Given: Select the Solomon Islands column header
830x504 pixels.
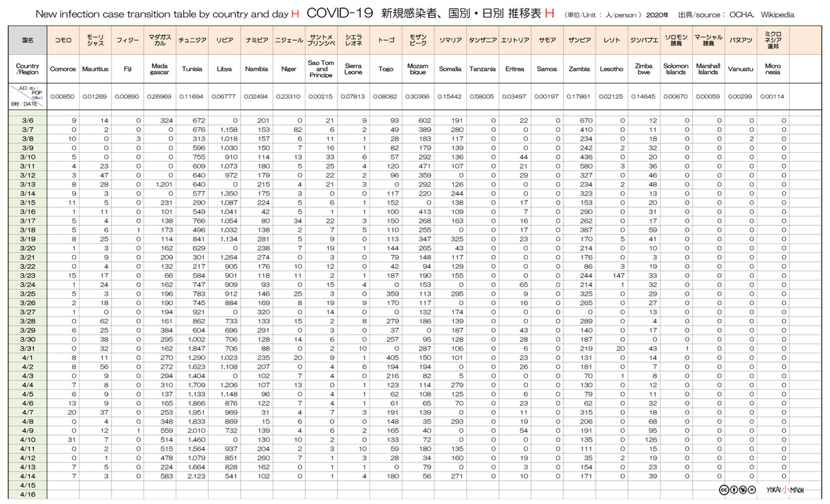Looking at the screenshot, I should pos(676,69).
